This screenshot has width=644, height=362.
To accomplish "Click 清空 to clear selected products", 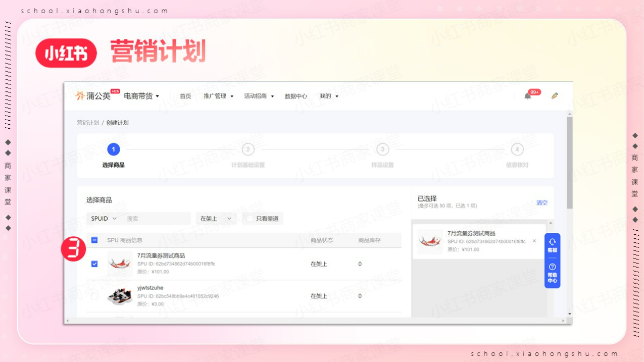I will point(542,202).
